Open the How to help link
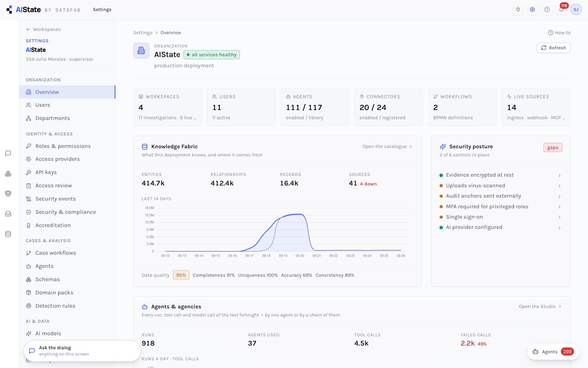This screenshot has width=588, height=368. [559, 33]
